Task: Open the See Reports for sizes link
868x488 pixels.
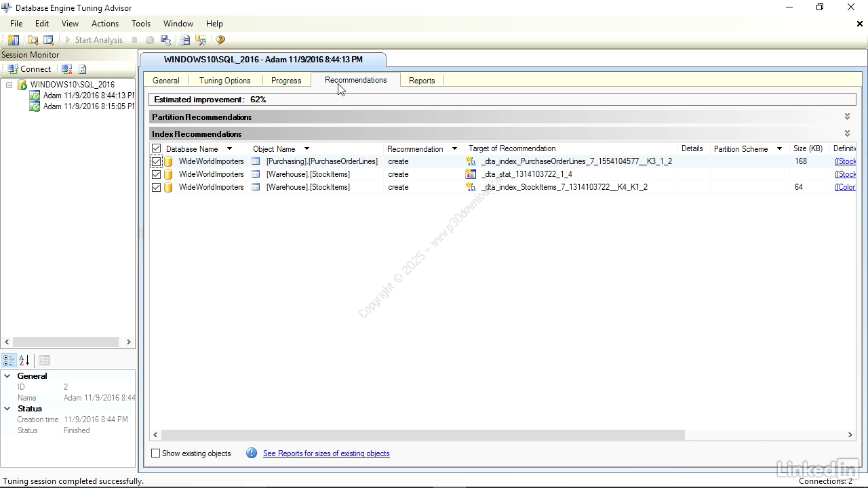Action: tap(326, 453)
